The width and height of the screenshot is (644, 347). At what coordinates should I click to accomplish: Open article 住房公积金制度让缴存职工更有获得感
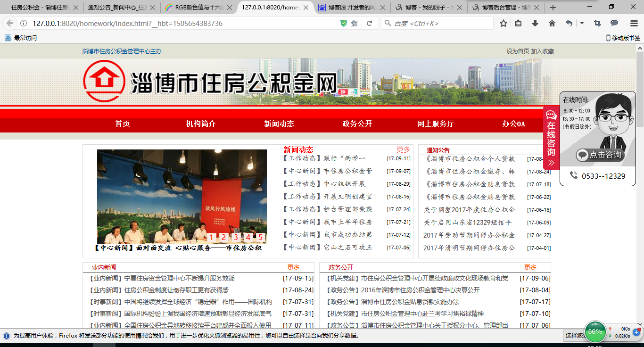[x=159, y=290]
